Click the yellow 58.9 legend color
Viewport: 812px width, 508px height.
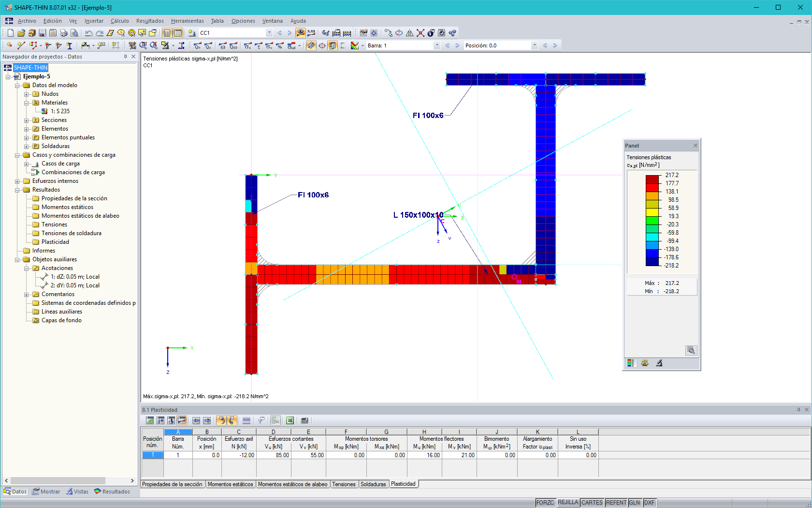point(652,212)
